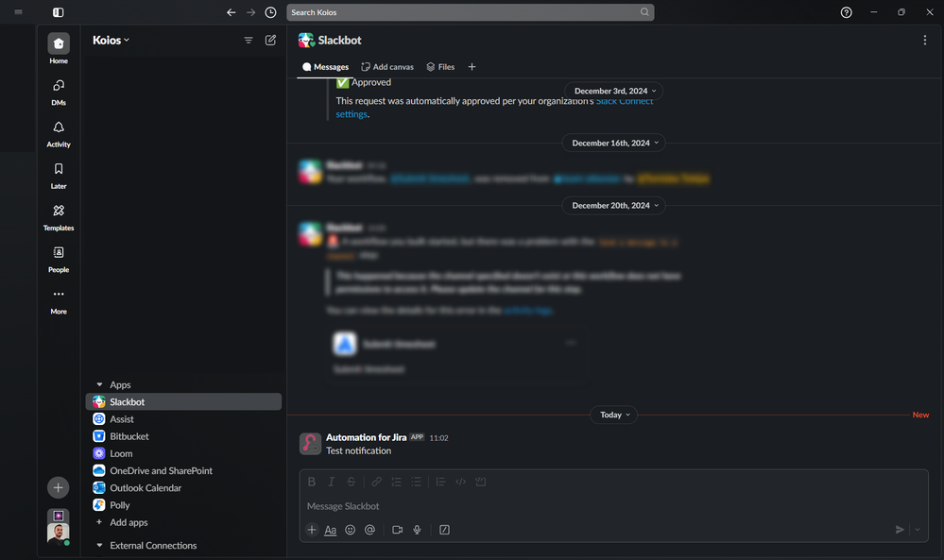Open the sidebar filter icon
This screenshot has width=944, height=560.
(x=248, y=40)
